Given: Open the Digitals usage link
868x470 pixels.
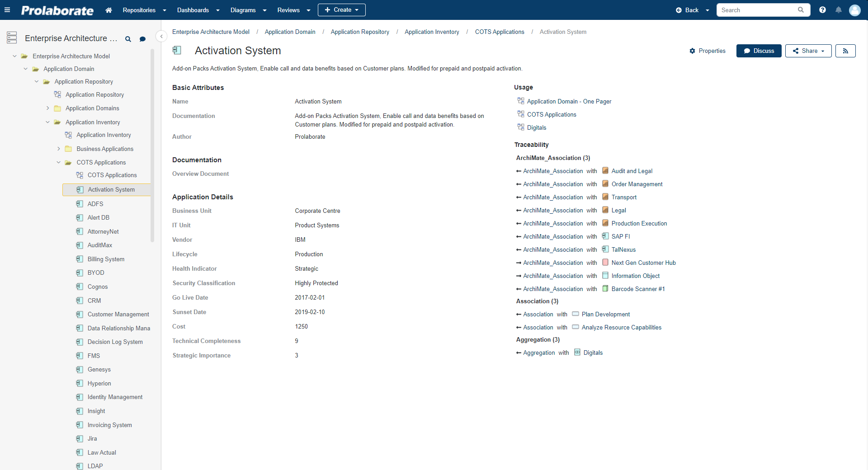Looking at the screenshot, I should coord(537,127).
